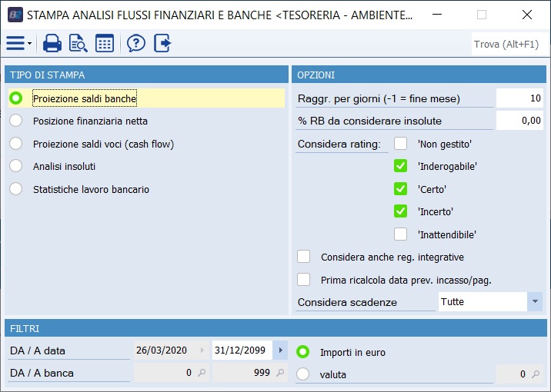Click the app logo in title bar
The width and height of the screenshot is (551, 392).
pyautogui.click(x=15, y=15)
